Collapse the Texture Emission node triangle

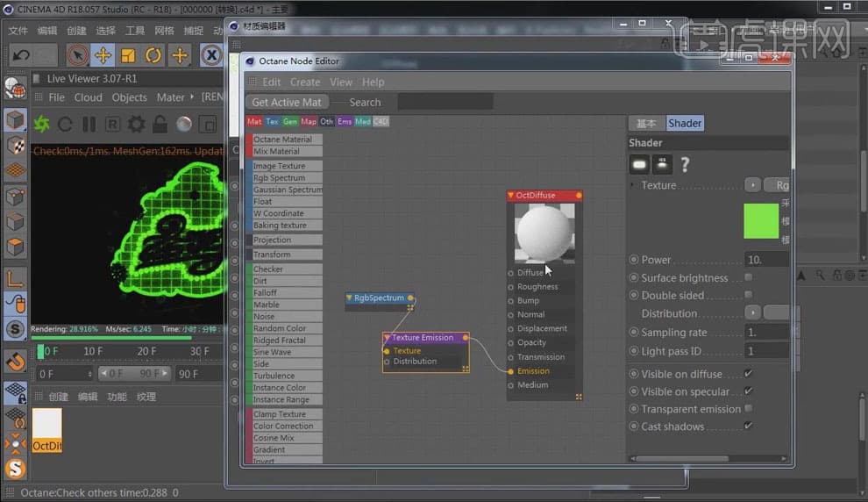[387, 337]
